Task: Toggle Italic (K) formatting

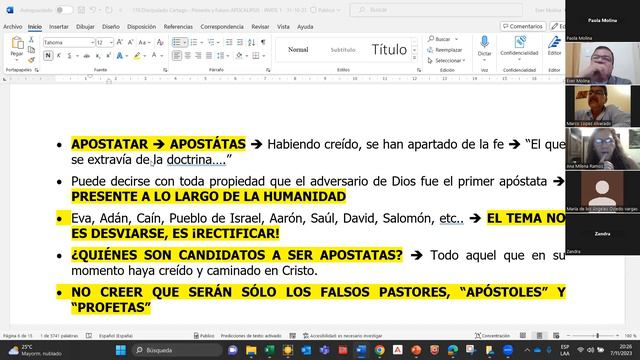Action: pos(59,56)
